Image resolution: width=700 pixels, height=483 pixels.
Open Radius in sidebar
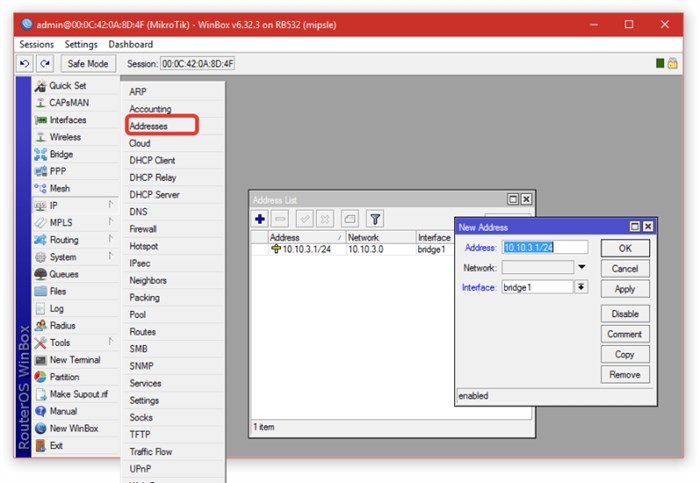(76, 325)
